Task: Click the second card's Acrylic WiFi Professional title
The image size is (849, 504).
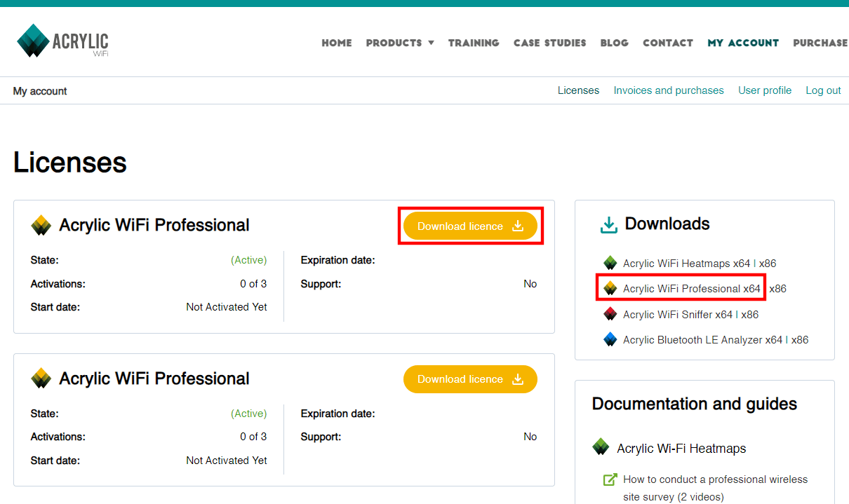Action: click(x=154, y=379)
